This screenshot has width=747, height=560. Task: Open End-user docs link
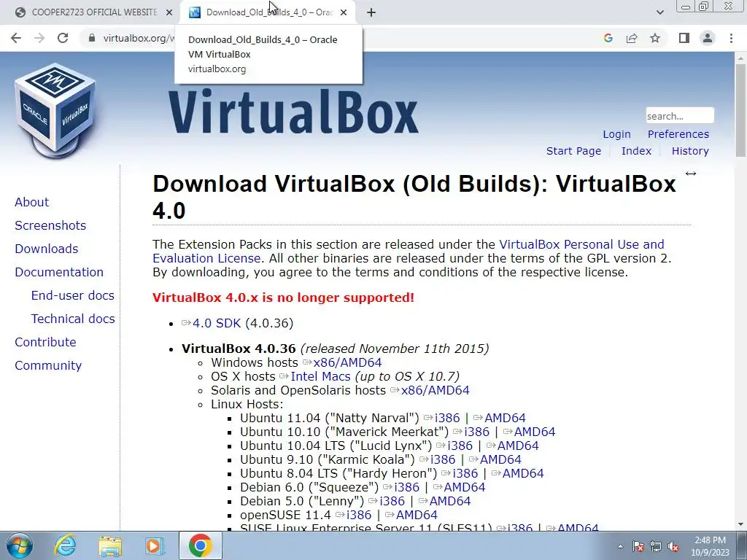pos(72,295)
